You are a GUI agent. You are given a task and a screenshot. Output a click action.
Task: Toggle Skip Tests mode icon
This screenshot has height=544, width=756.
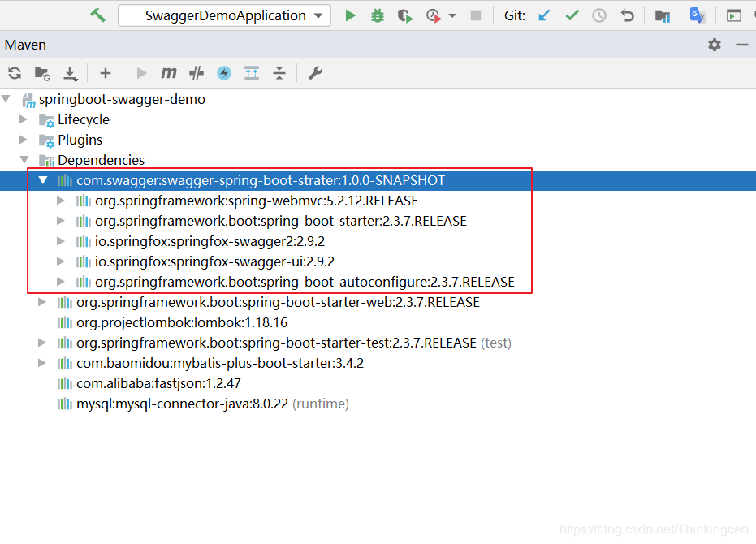[197, 73]
